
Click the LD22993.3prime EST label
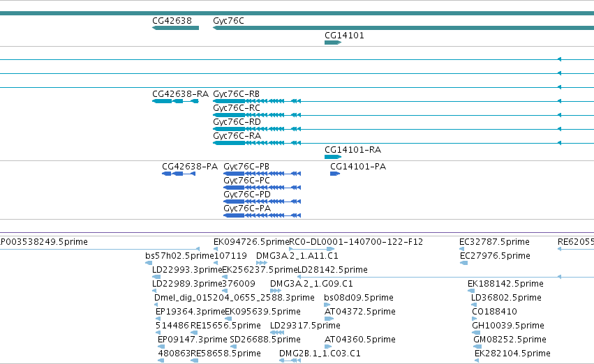pyautogui.click(x=187, y=270)
